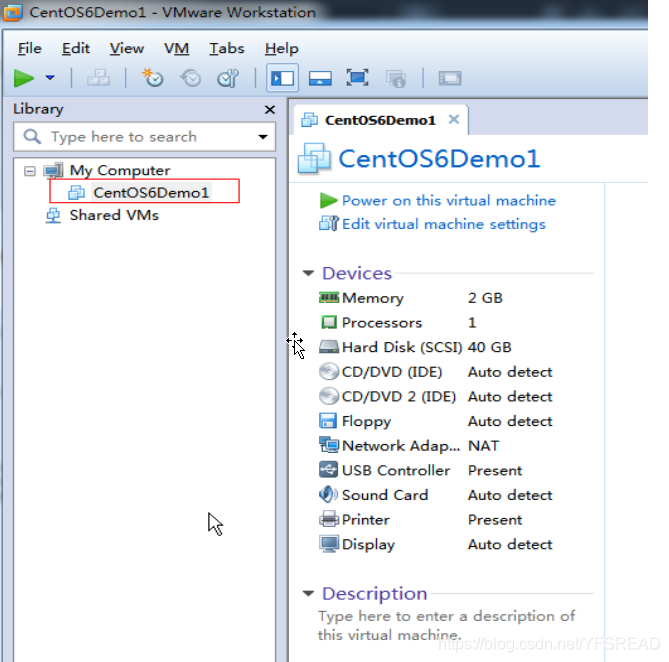The height and width of the screenshot is (662, 669).
Task: Click the Network Adapter value NAT
Action: tap(483, 446)
